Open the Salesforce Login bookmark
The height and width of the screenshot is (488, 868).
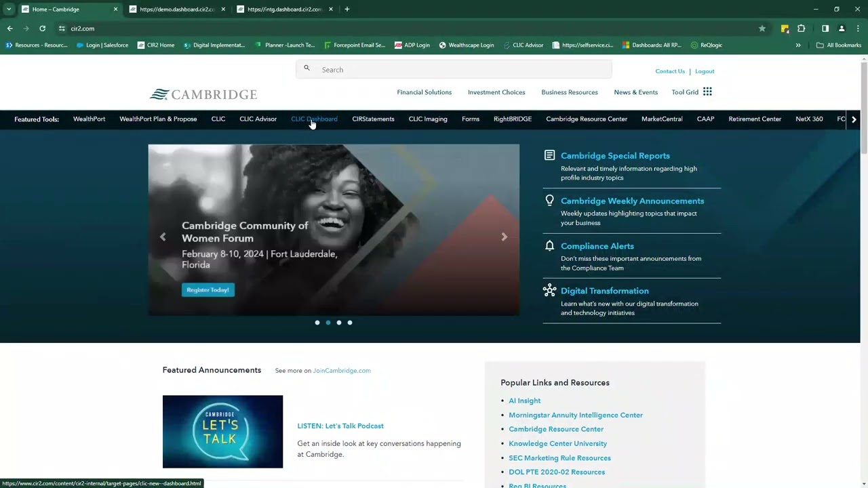(x=102, y=45)
